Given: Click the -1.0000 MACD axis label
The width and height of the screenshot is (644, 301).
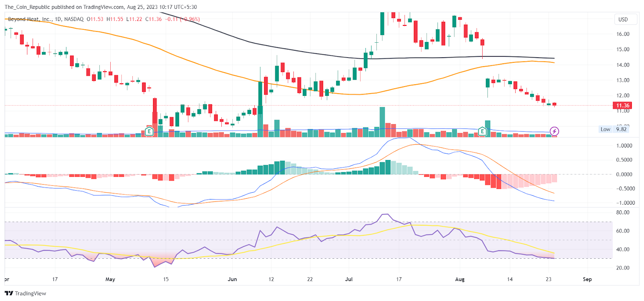Looking at the screenshot, I should 625,203.
